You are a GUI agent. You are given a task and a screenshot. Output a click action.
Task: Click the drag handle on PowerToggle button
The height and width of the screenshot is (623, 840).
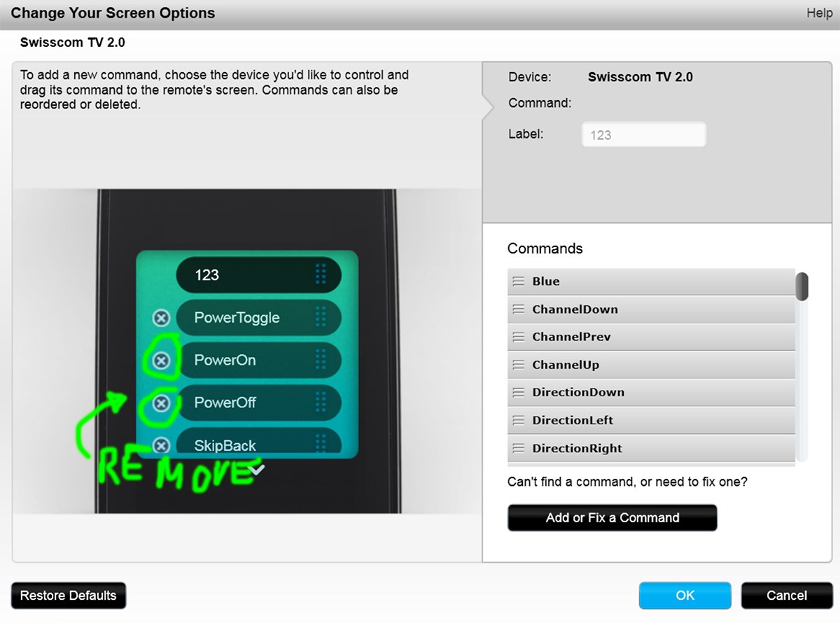321,317
